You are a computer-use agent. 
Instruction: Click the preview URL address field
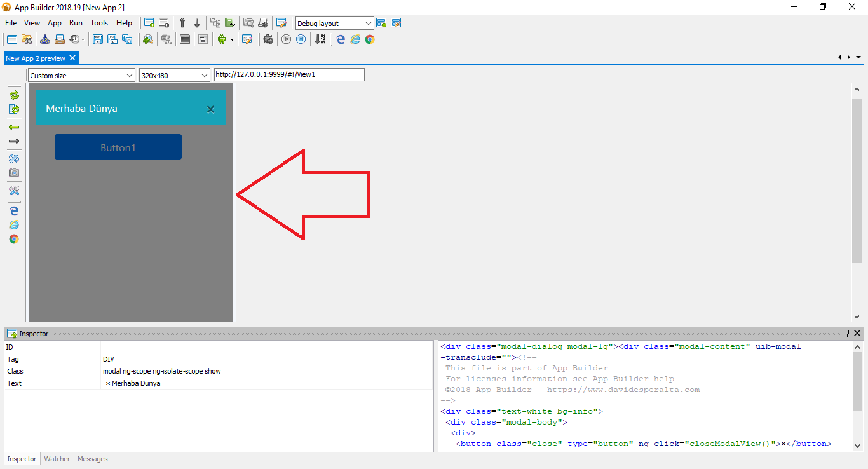289,74
